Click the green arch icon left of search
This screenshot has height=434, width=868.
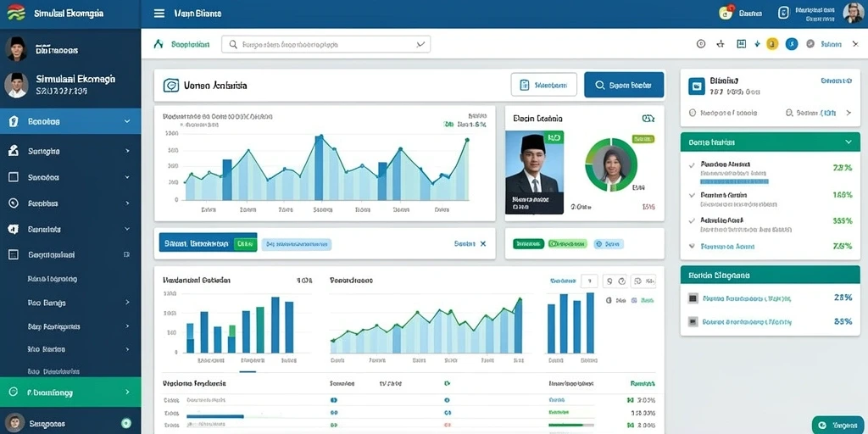(x=159, y=44)
